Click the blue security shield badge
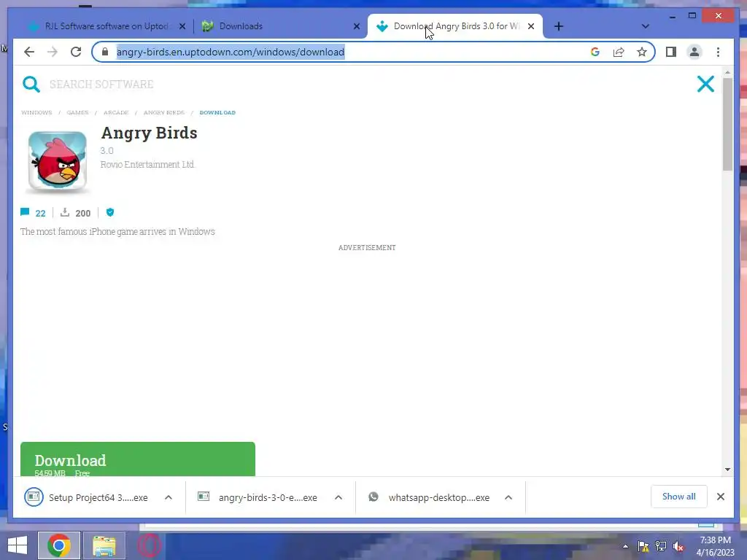Image resolution: width=747 pixels, height=560 pixels. coord(110,212)
